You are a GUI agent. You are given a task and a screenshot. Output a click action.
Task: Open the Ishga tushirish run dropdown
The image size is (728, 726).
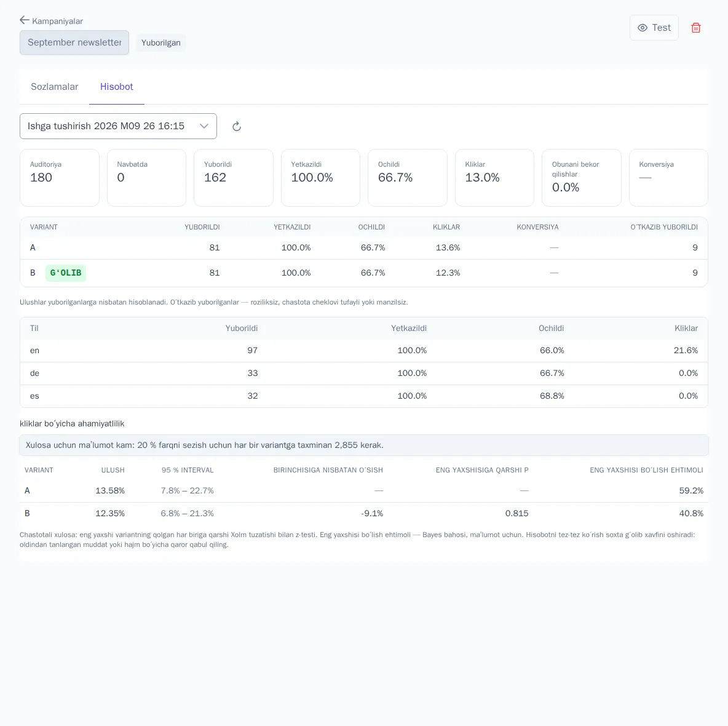tap(119, 126)
